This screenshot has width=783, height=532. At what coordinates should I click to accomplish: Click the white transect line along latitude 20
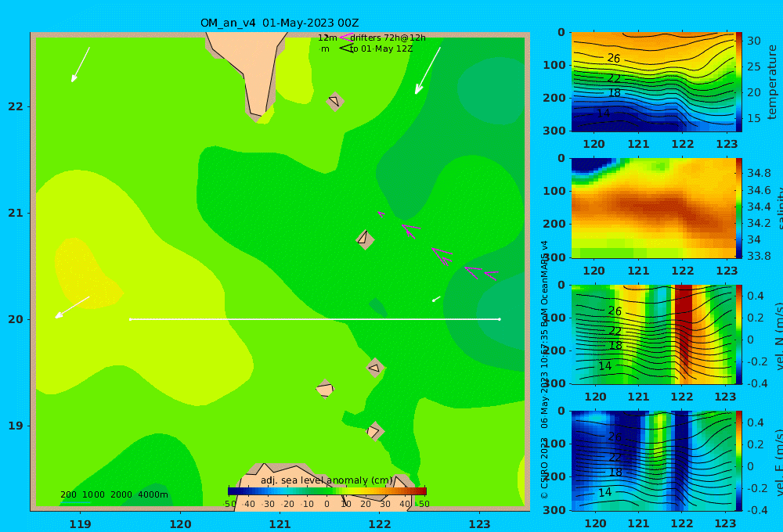tap(315, 319)
